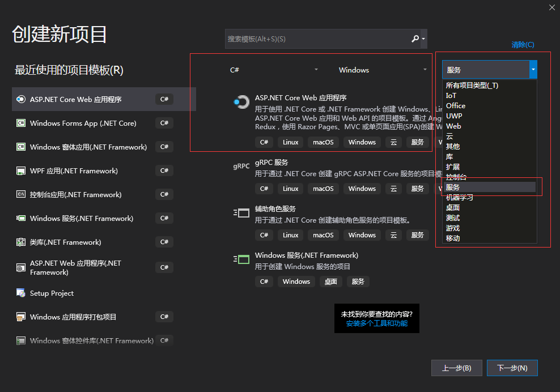Click C# badge beside WPF 应用

[x=164, y=171]
